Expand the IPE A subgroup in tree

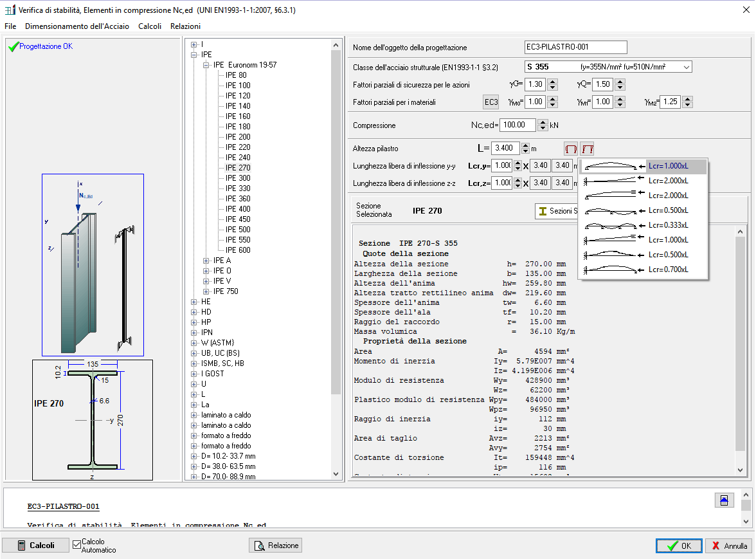click(x=206, y=261)
